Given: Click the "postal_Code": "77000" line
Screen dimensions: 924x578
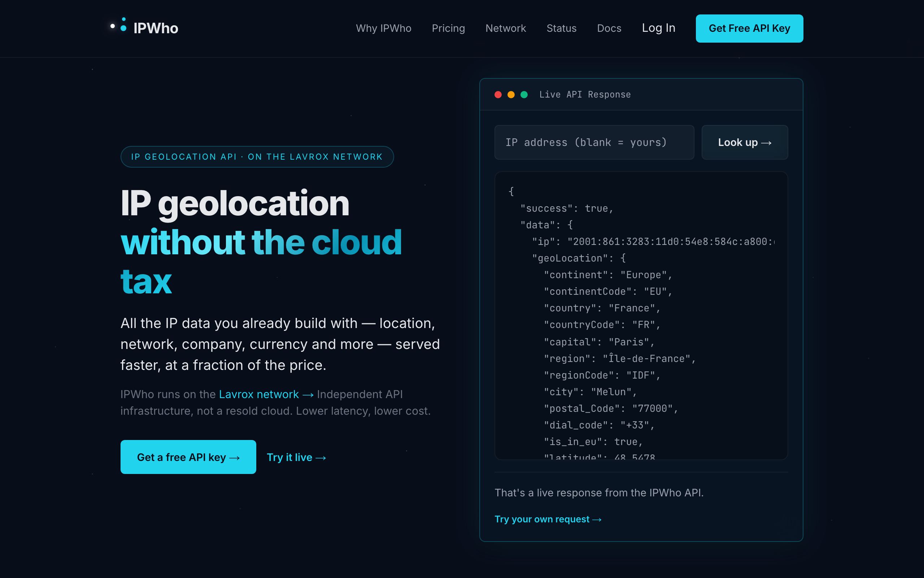Looking at the screenshot, I should coord(611,408).
